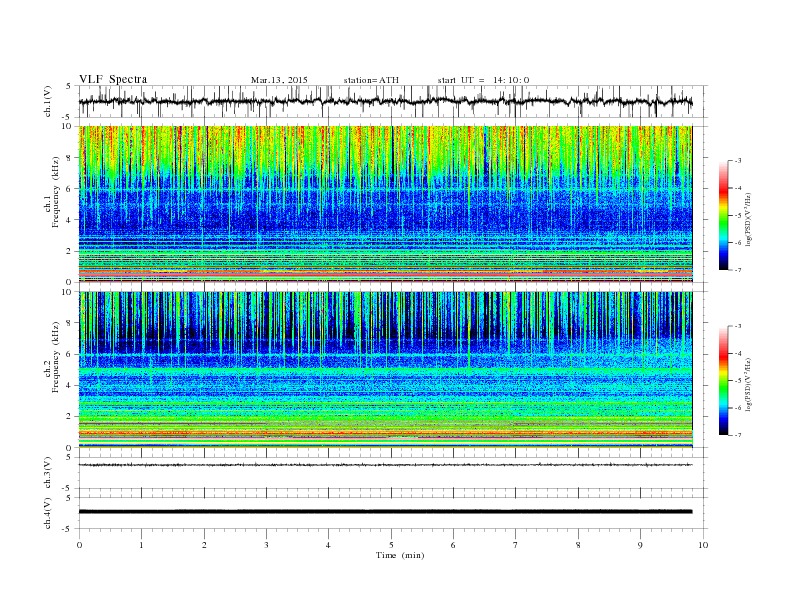
Task: Click the "10" tick on the time axis
Action: (703, 545)
